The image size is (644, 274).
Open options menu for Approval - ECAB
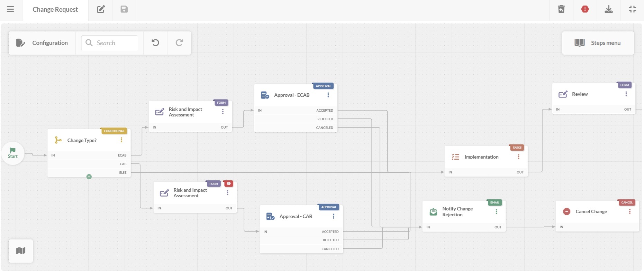point(328,95)
